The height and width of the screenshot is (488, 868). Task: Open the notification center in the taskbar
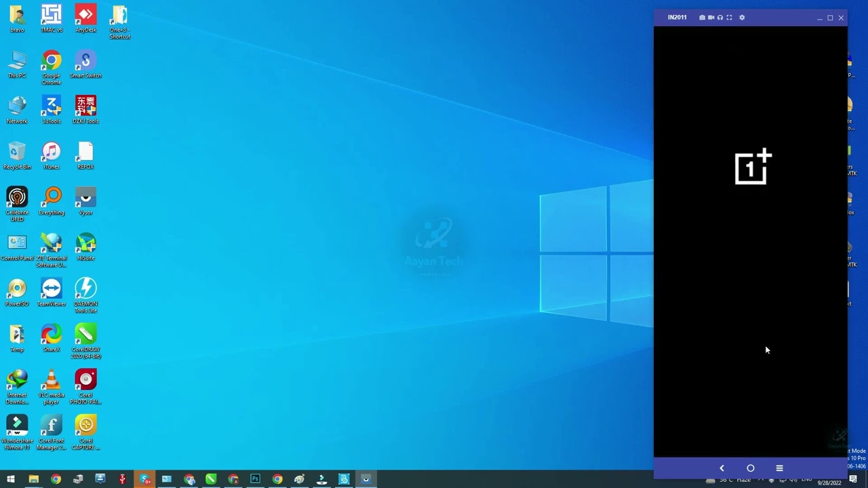[853, 480]
